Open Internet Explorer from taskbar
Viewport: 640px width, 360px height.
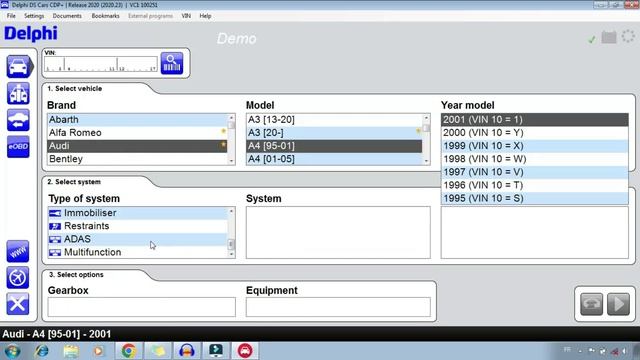click(41, 351)
